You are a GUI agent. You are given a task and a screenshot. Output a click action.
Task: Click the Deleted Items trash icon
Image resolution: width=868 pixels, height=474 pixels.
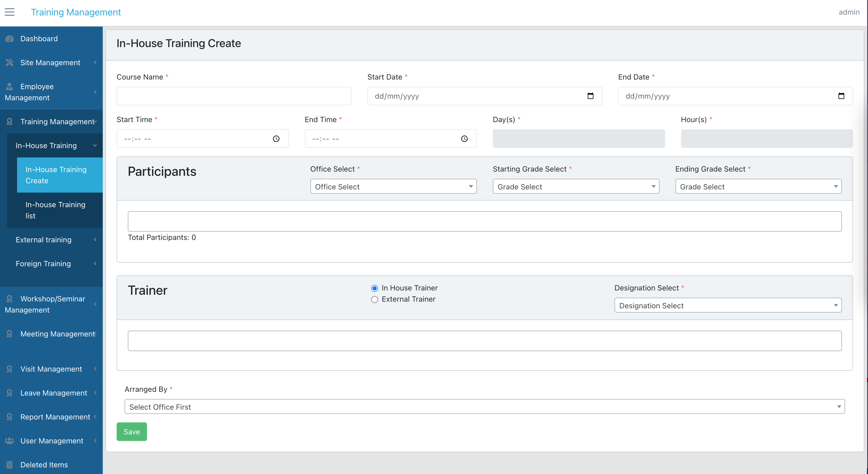tap(9, 465)
